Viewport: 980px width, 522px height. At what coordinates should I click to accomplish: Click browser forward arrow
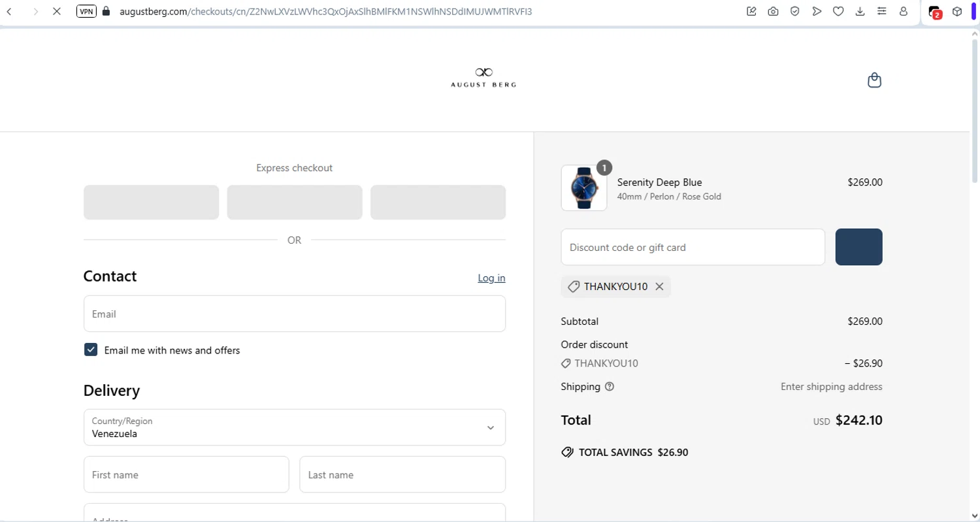(x=35, y=11)
